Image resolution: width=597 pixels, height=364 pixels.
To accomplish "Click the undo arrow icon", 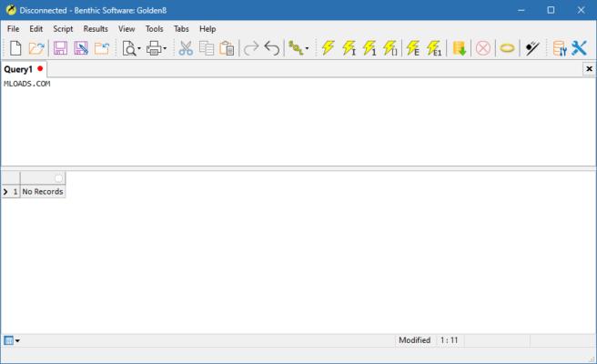I will 272,48.
